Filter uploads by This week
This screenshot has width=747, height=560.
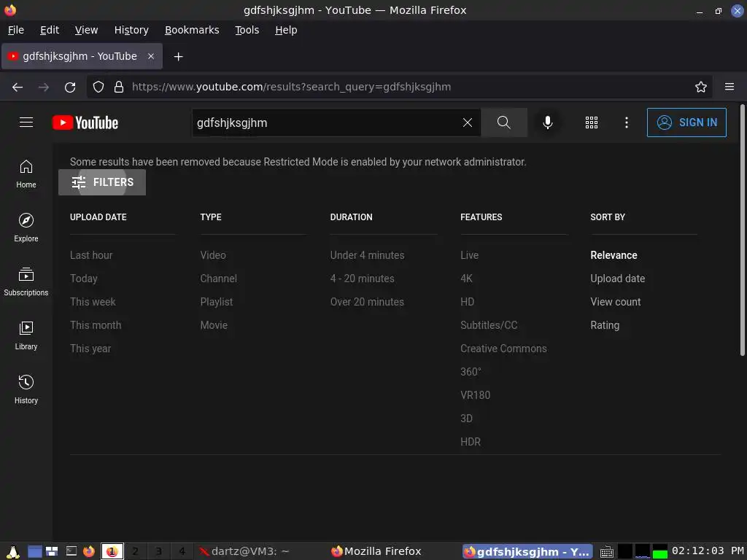tap(93, 302)
